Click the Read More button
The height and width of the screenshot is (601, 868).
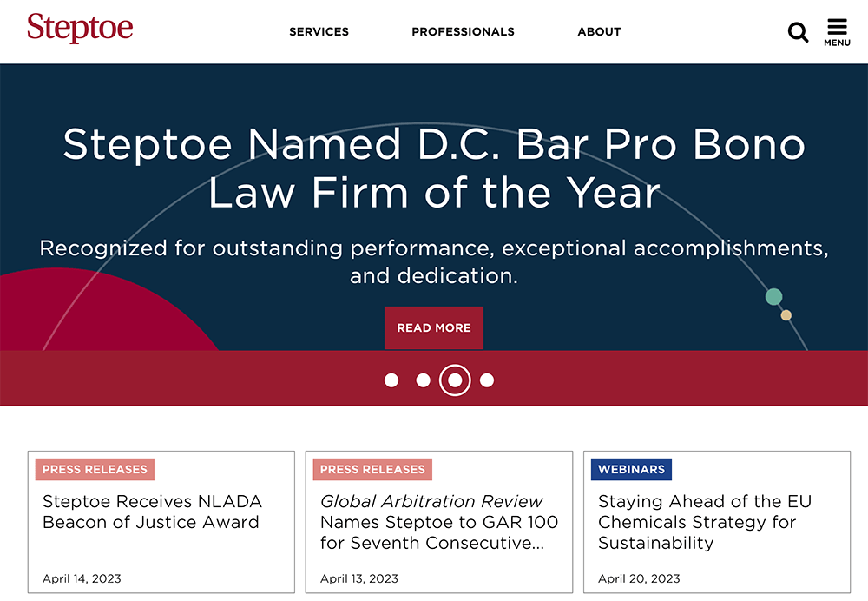(x=434, y=328)
